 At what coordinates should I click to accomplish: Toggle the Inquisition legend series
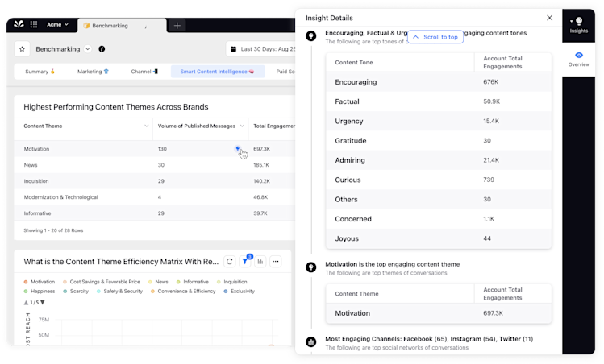(x=232, y=282)
